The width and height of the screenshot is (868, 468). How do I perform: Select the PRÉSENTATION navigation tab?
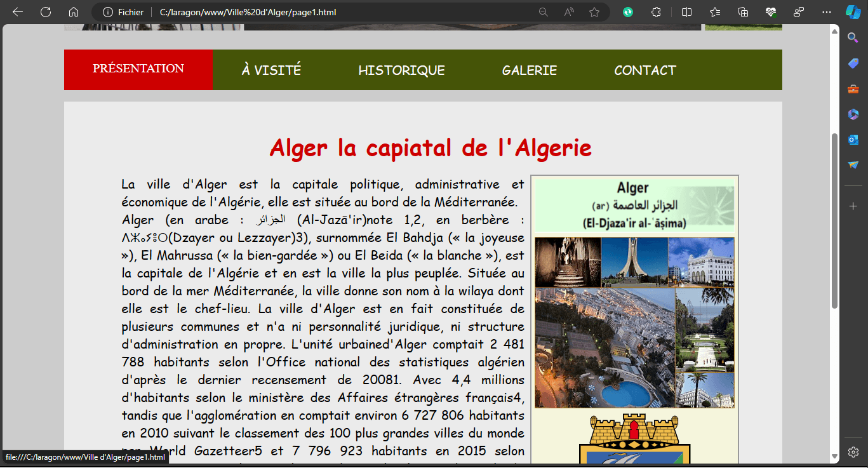(x=138, y=70)
